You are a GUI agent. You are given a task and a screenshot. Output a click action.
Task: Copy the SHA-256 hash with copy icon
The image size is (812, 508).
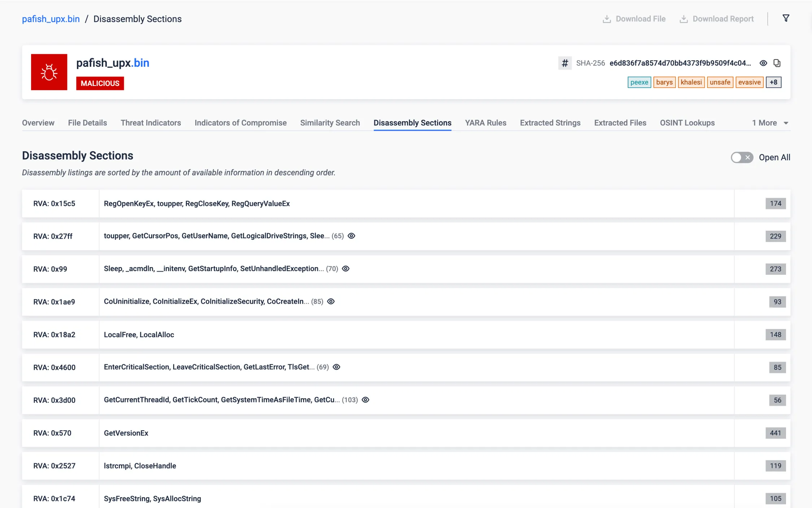tap(777, 63)
